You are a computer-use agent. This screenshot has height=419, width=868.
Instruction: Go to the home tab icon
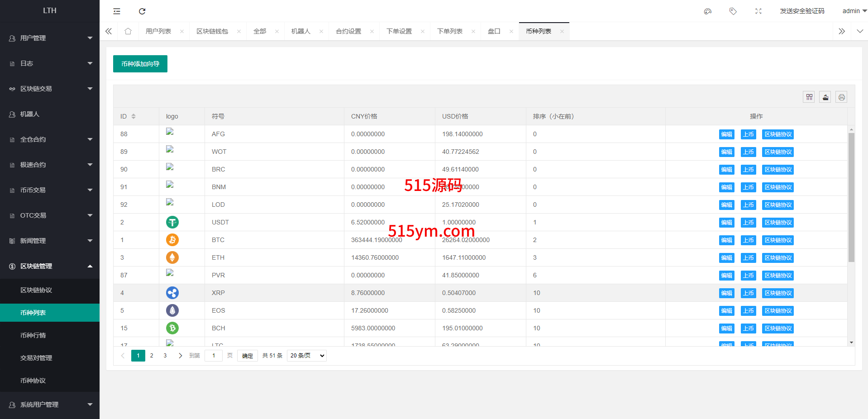click(128, 31)
